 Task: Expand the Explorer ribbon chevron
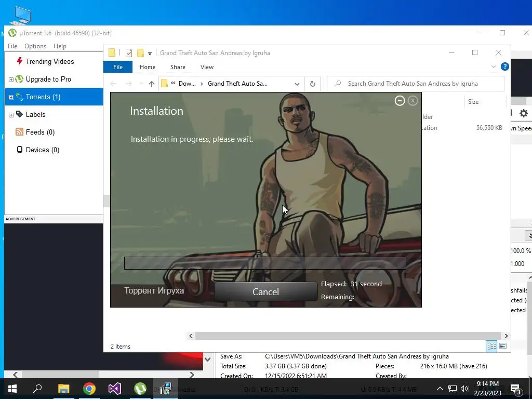coord(494,67)
